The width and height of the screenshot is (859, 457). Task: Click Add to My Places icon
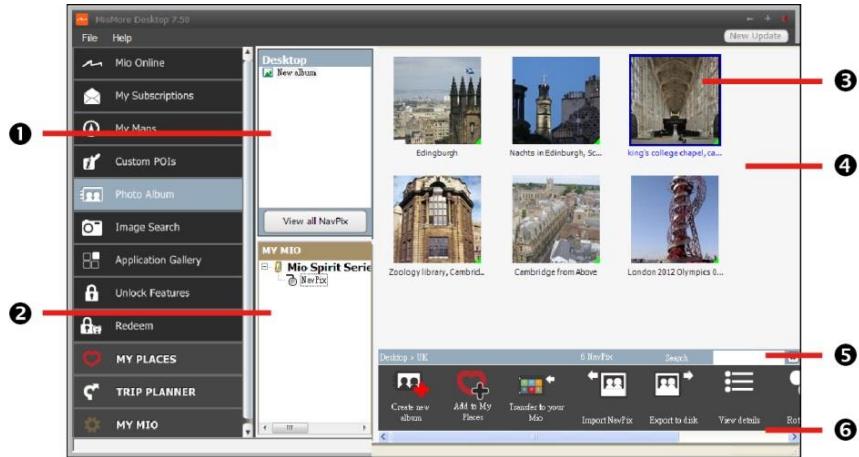pos(473,385)
